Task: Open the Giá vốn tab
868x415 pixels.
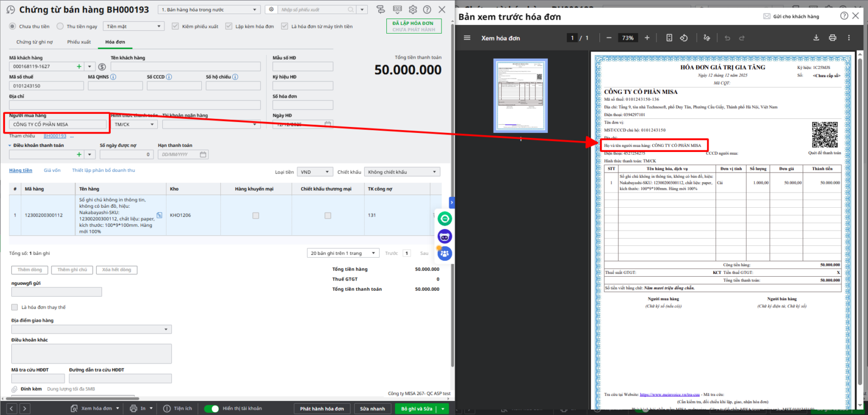Action: [x=52, y=170]
